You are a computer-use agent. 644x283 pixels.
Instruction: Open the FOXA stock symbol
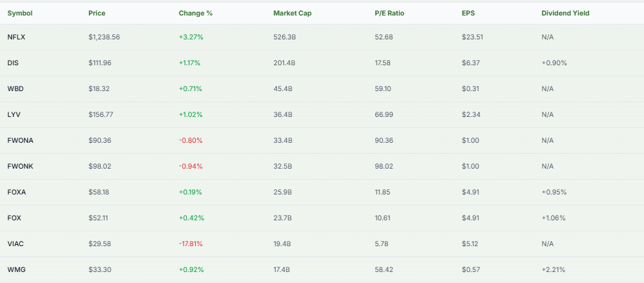[17, 192]
